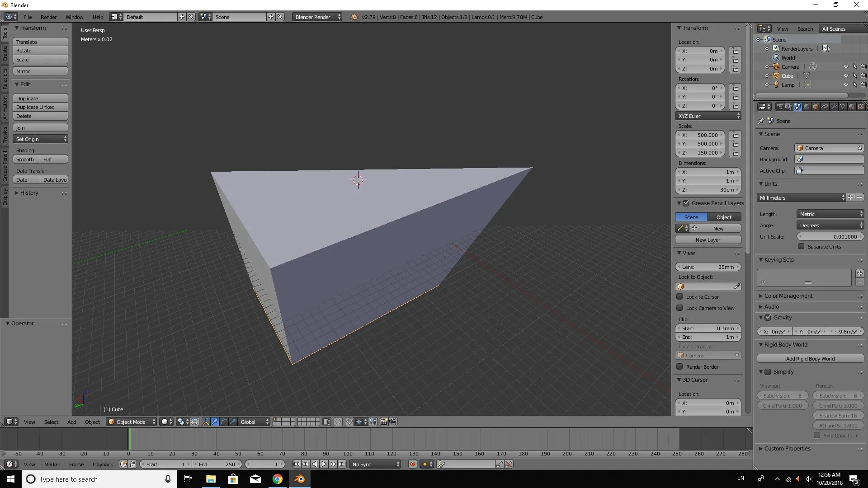Click the Duplicate Linked button
The image size is (868, 488).
pos(40,107)
